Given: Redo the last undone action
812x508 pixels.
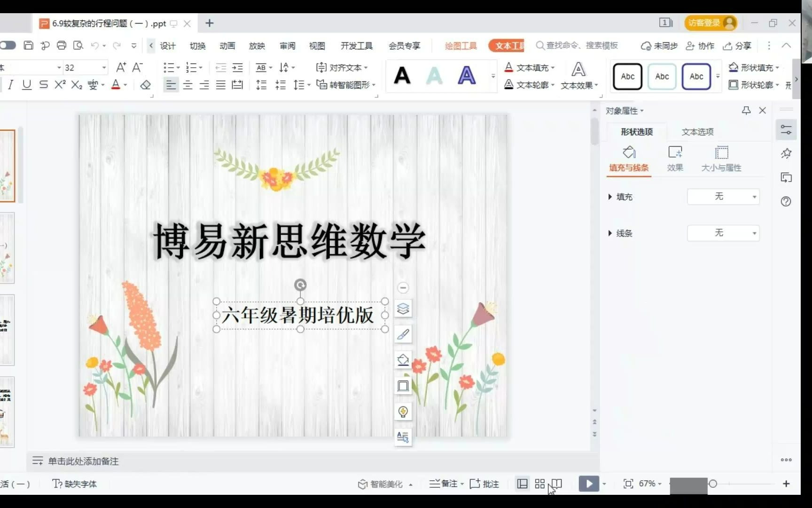Looking at the screenshot, I should (x=117, y=45).
